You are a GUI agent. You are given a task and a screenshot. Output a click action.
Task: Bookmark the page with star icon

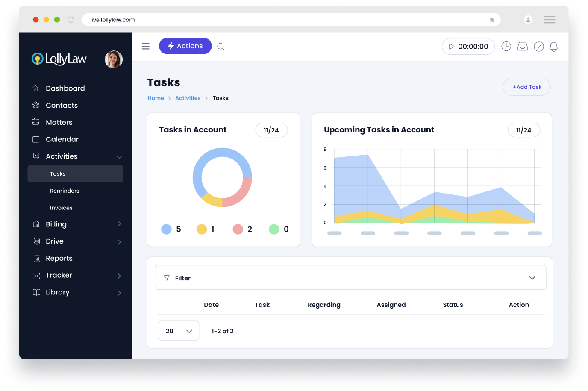pyautogui.click(x=492, y=20)
